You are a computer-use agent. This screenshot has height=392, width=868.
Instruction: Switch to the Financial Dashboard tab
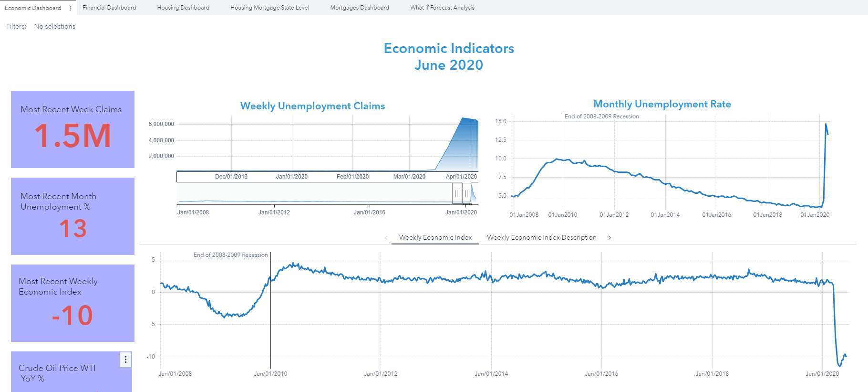[x=109, y=8]
